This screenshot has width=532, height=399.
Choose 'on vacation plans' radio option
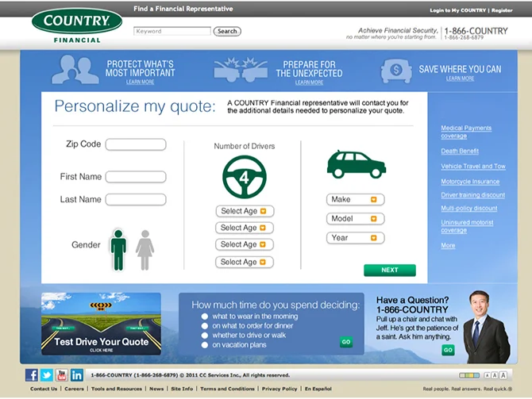click(205, 345)
